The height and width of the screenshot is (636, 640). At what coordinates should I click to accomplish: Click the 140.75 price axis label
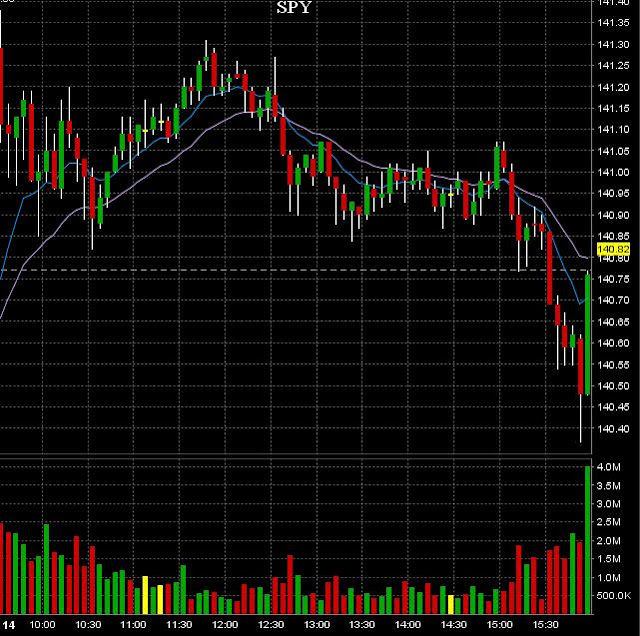coord(613,279)
